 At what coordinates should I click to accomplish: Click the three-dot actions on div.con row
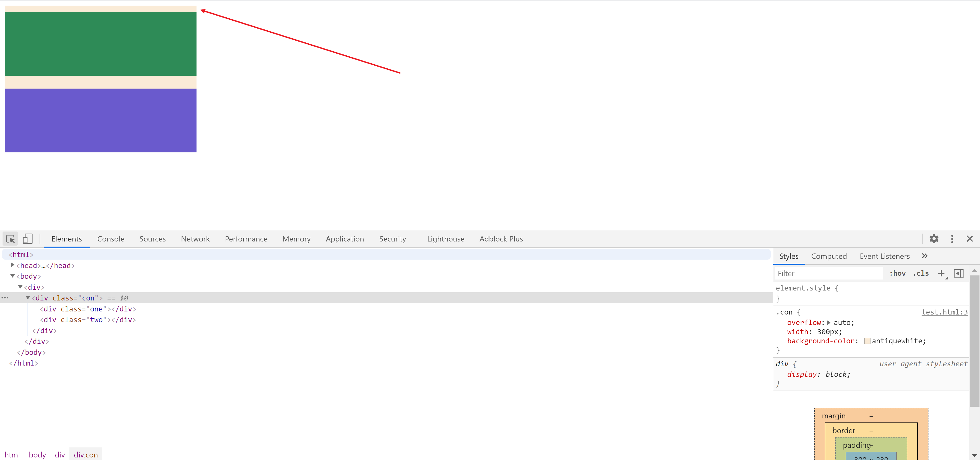5,298
